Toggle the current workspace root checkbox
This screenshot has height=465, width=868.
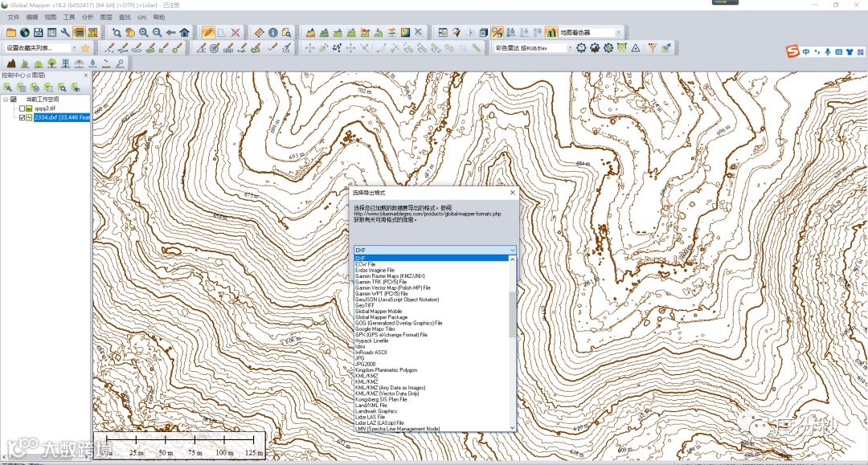13,100
